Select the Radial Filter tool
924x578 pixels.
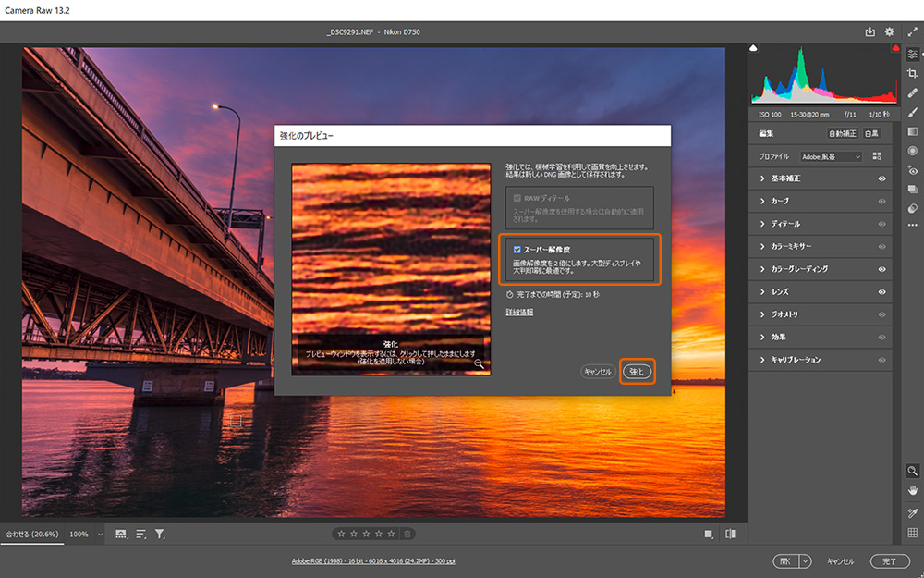(x=912, y=151)
